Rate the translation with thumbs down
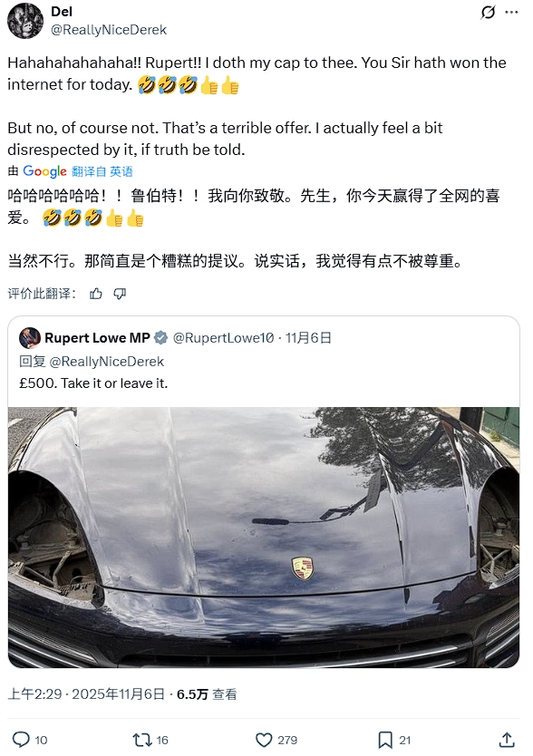The image size is (533, 756). pos(120,294)
